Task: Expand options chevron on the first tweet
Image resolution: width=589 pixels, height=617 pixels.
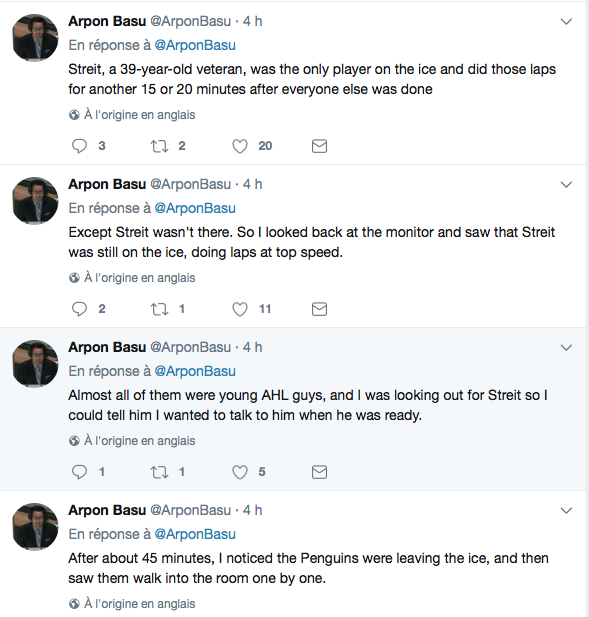Action: pos(566,22)
